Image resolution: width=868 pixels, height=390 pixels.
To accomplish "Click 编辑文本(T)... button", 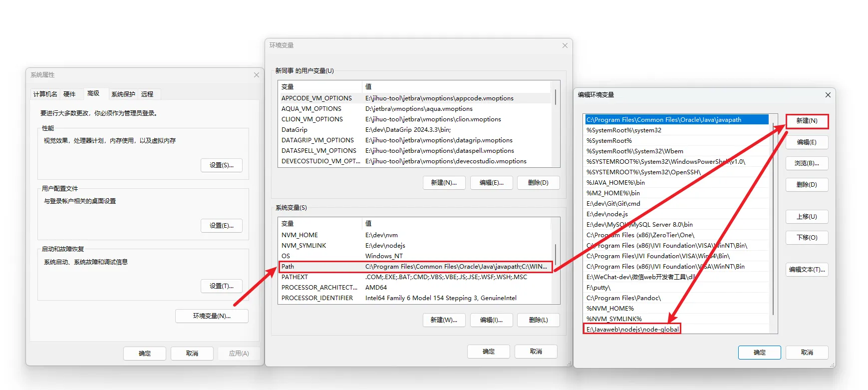I will 807,270.
